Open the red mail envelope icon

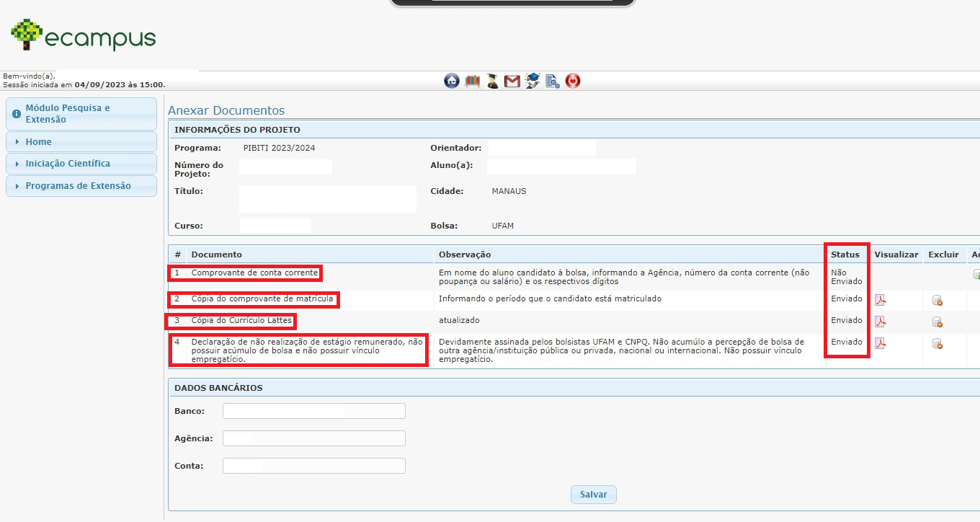(x=512, y=81)
